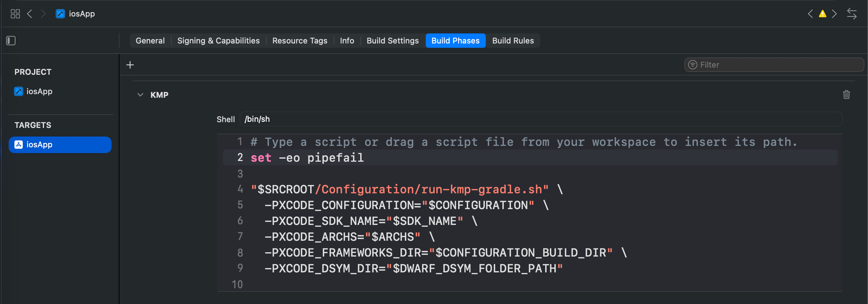Open the Resource Tags tab
The width and height of the screenshot is (868, 304).
[x=300, y=41]
